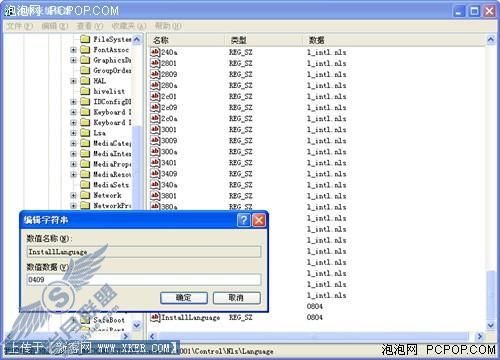The image size is (500, 360).
Task: Click the string icon for value 2809
Action: (x=155, y=74)
